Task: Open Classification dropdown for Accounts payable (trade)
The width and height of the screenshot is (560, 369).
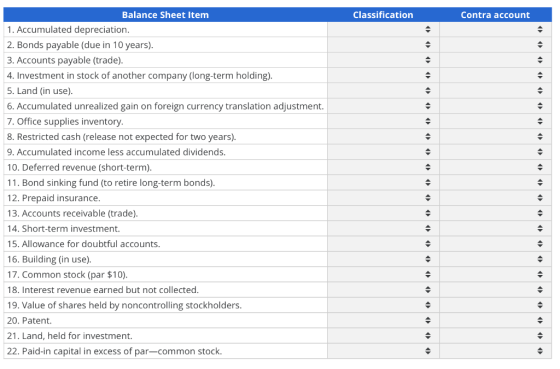Action: pos(383,60)
